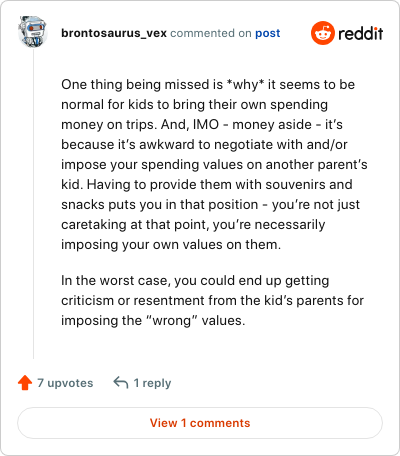This screenshot has width=400, height=456.
Task: Open the commenter's robot avatar image
Action: pyautogui.click(x=32, y=32)
